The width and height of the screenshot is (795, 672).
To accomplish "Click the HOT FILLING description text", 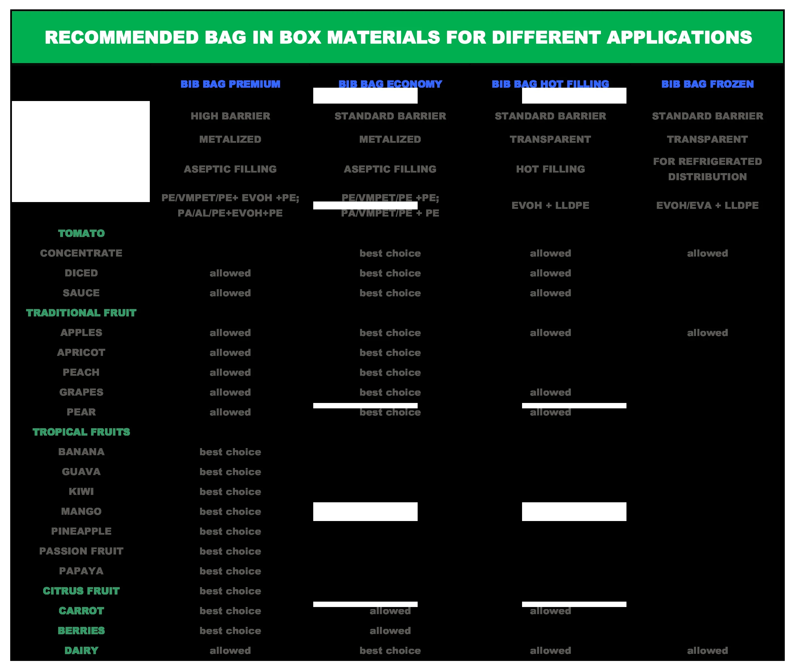I will click(550, 169).
